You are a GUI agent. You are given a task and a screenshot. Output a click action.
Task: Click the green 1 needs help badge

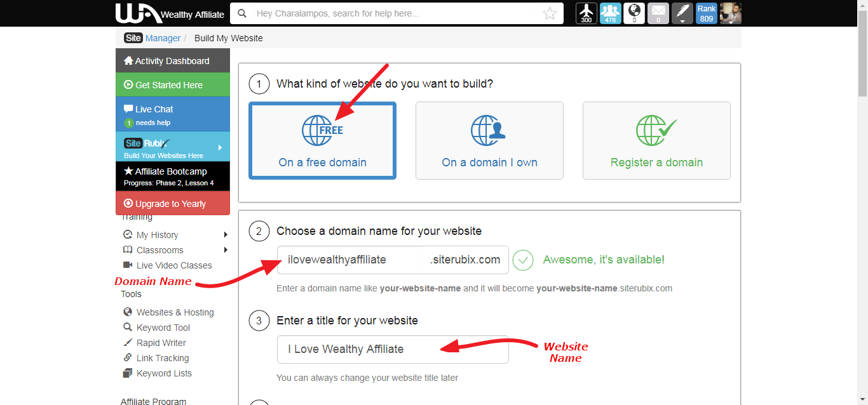129,123
